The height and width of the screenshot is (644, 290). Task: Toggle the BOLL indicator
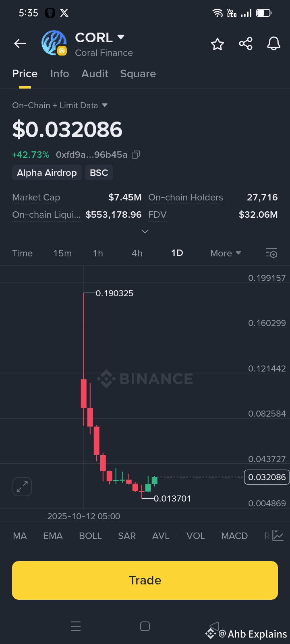(90, 536)
